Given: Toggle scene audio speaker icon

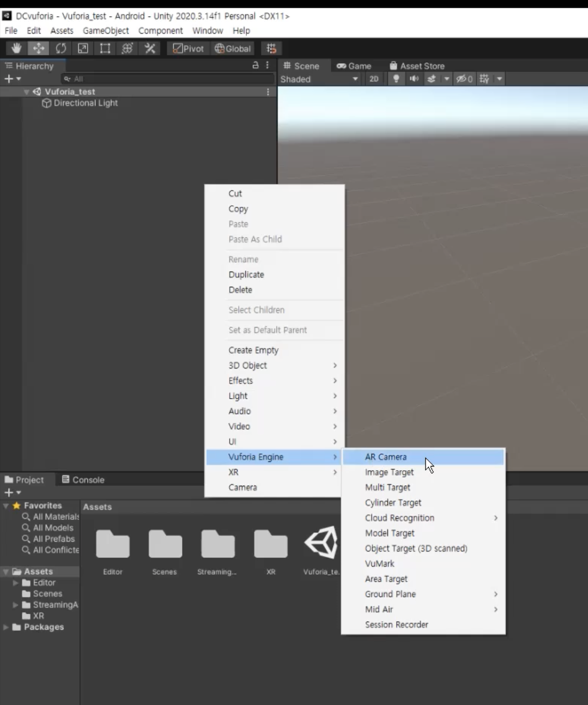Looking at the screenshot, I should (x=414, y=79).
